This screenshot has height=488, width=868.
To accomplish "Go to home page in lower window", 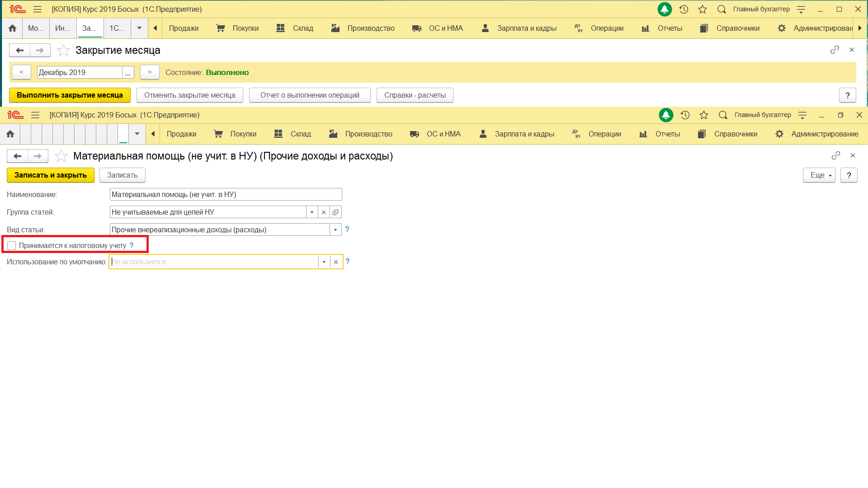I will click(10, 134).
